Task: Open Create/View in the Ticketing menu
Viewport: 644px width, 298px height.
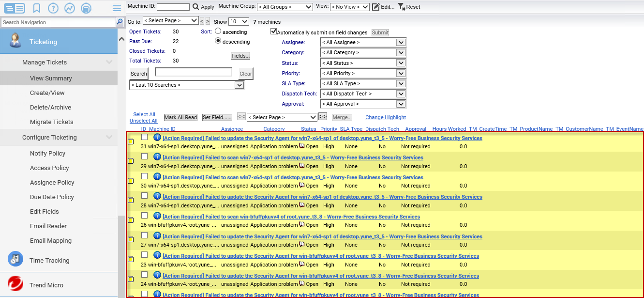Action: (47, 93)
